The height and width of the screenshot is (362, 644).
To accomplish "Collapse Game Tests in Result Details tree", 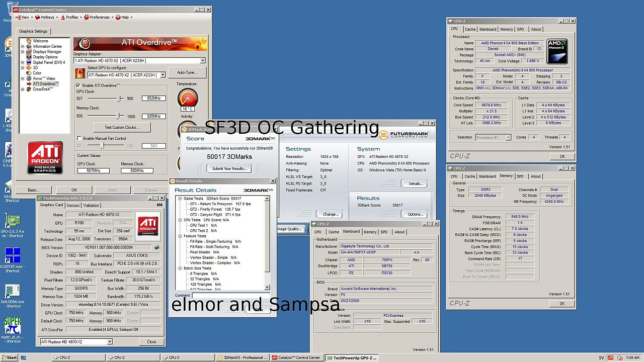I will (180, 199).
